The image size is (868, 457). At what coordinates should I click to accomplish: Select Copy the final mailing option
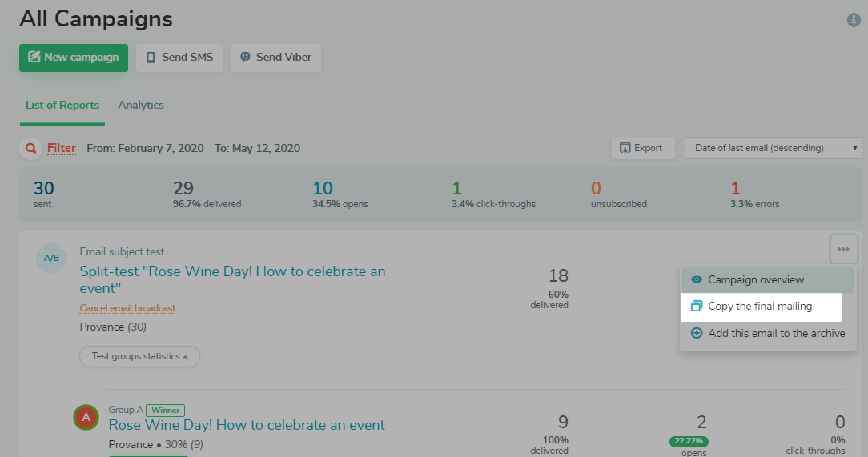[762, 307]
